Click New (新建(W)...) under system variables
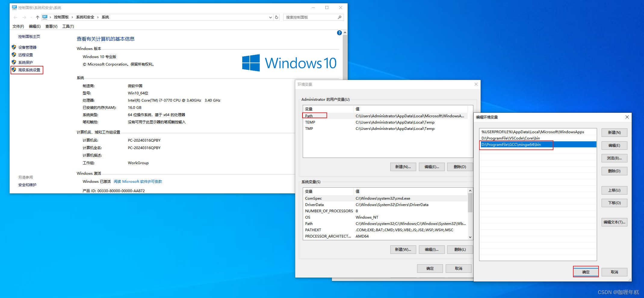Image resolution: width=644 pixels, height=298 pixels. pos(403,250)
